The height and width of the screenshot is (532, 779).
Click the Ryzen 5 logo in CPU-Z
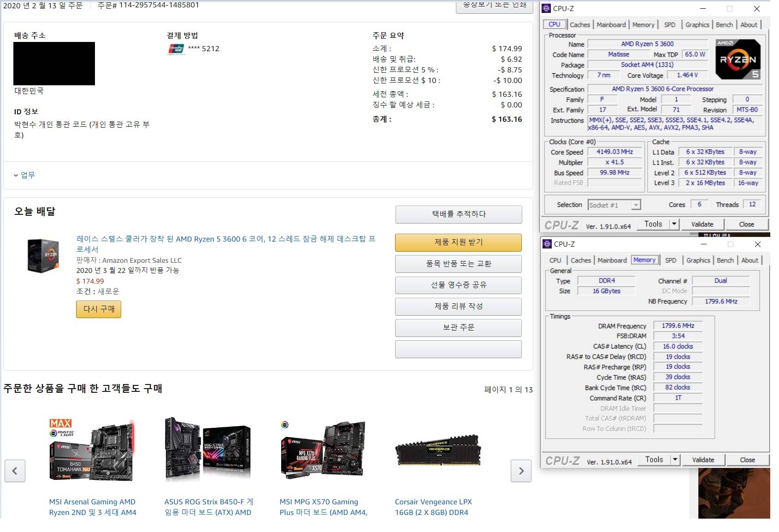point(738,59)
